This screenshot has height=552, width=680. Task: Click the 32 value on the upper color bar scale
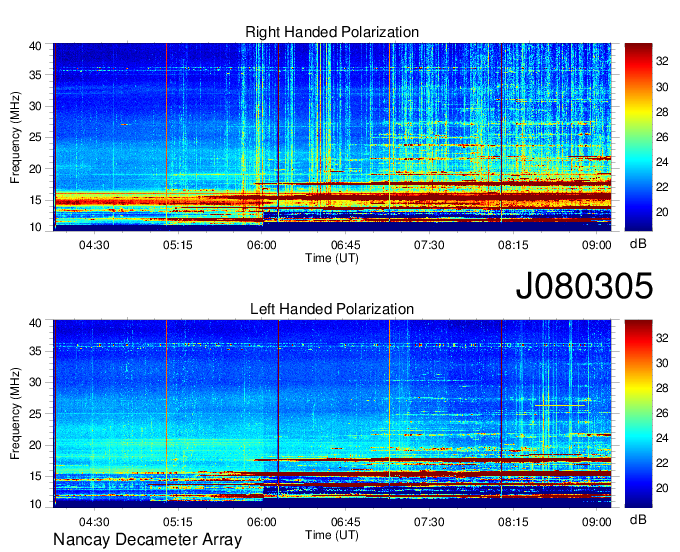pyautogui.click(x=662, y=61)
